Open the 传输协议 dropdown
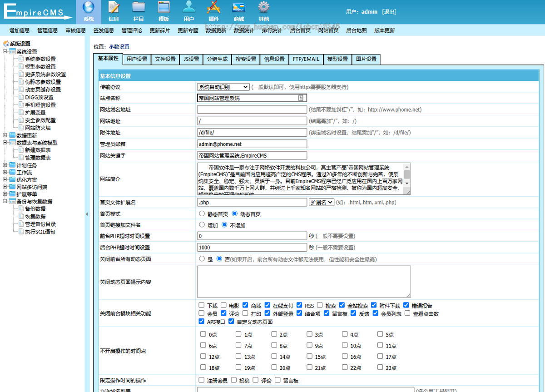The image size is (545, 392). pyautogui.click(x=223, y=87)
